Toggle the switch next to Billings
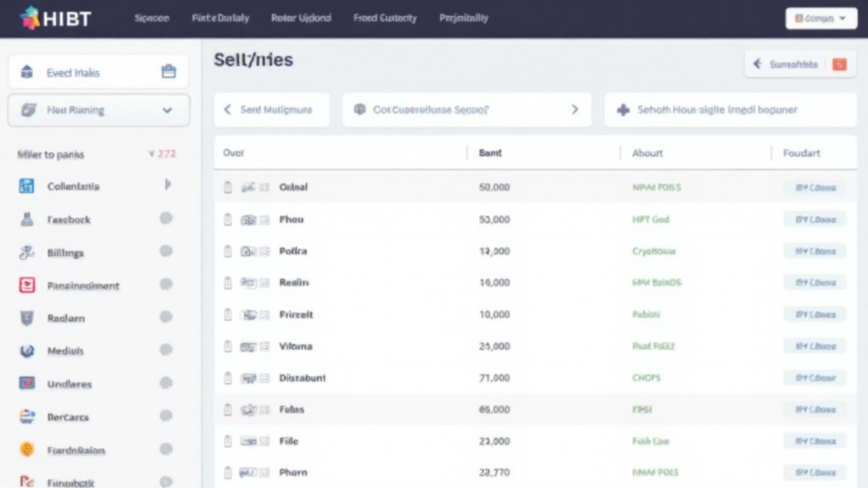 coord(166,252)
